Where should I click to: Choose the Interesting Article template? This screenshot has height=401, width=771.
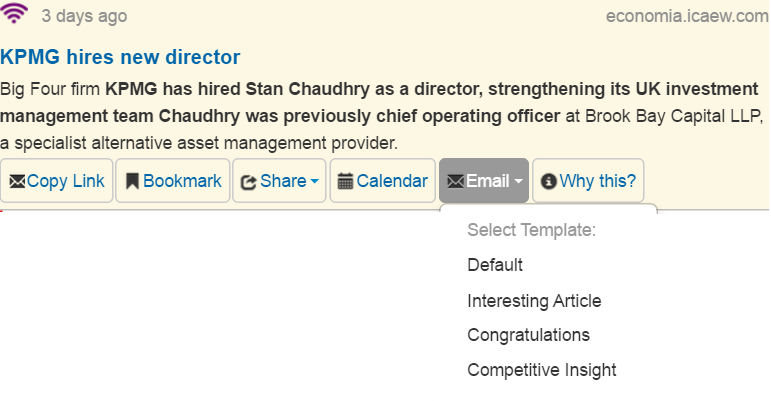tap(534, 301)
